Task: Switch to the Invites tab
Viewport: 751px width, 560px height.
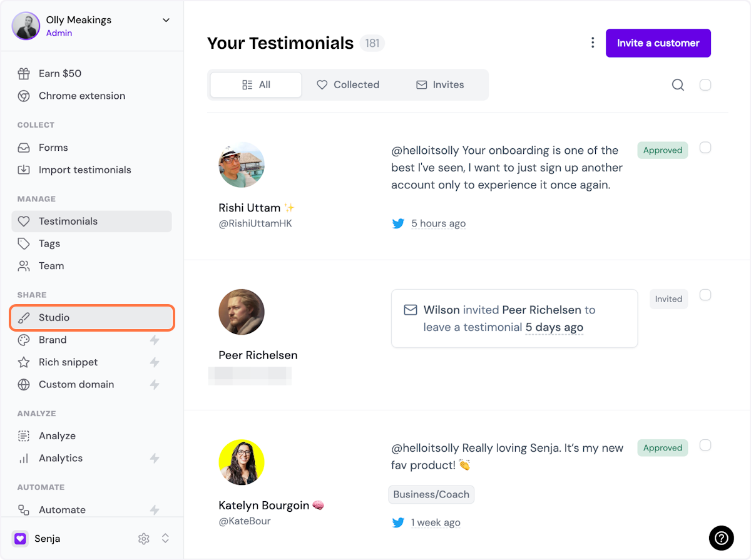Action: pos(440,85)
